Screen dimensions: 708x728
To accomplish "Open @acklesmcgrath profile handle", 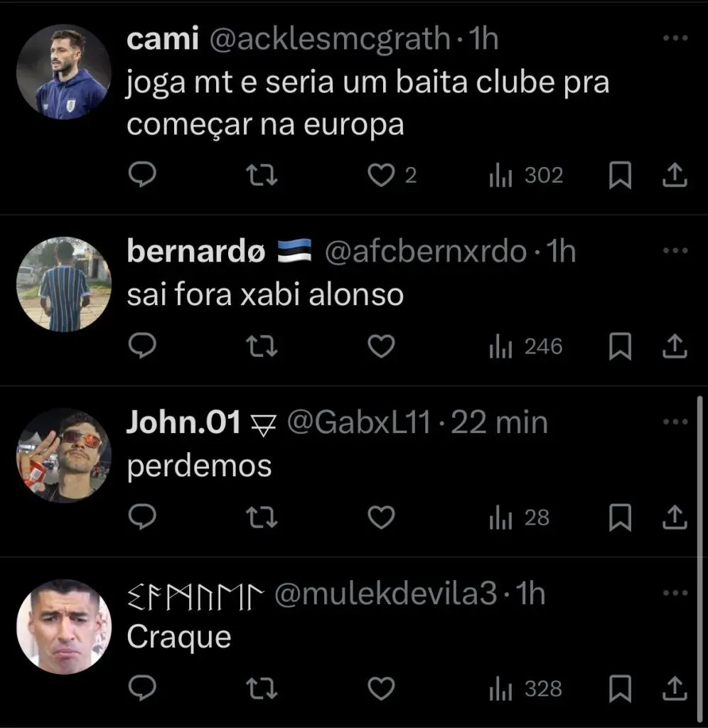I will coord(329,40).
